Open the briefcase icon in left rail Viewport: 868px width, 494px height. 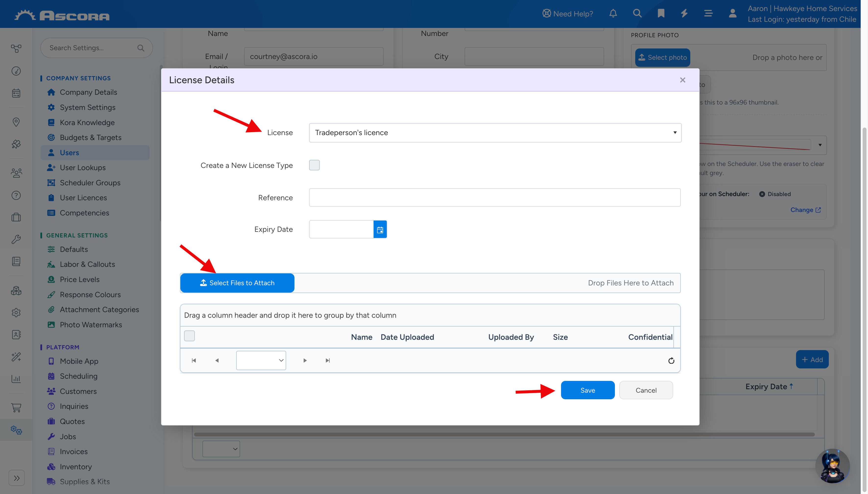16,217
